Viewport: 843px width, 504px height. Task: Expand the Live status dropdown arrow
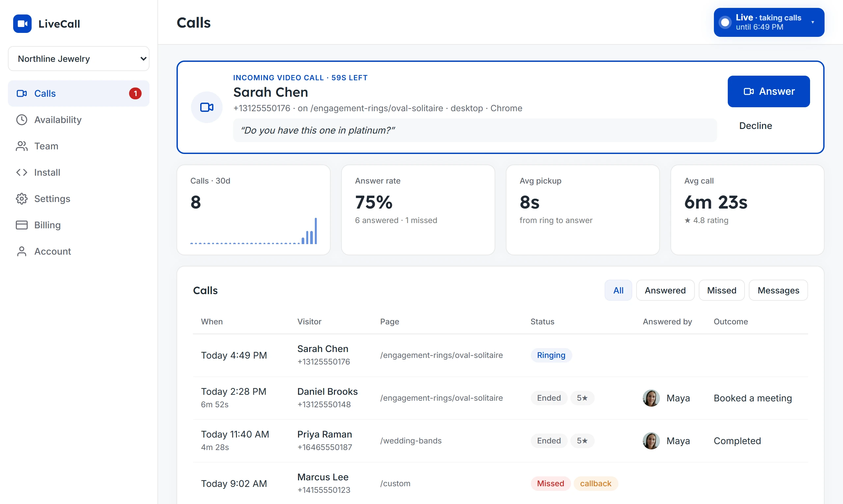pos(813,22)
